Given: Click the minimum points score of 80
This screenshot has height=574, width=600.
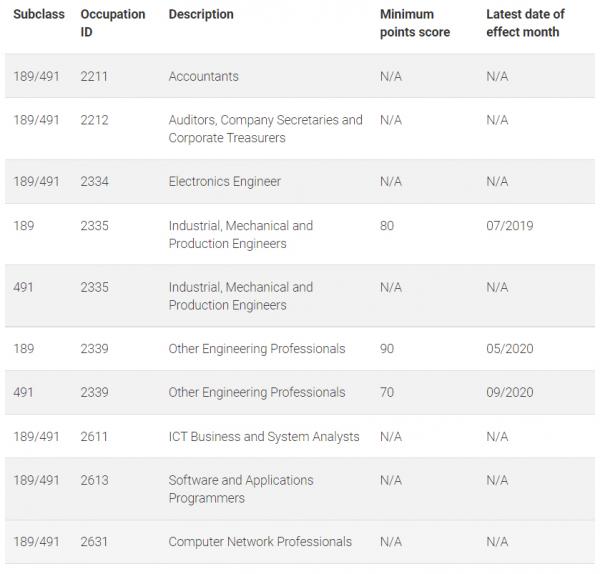Looking at the screenshot, I should point(387,226).
